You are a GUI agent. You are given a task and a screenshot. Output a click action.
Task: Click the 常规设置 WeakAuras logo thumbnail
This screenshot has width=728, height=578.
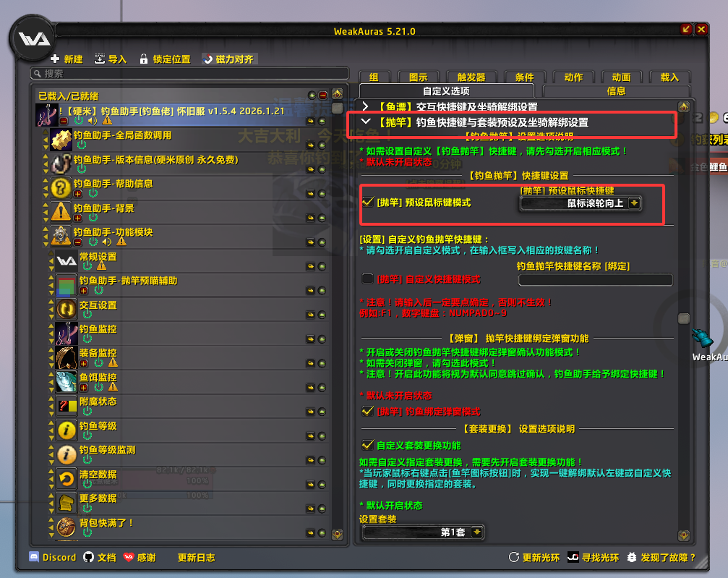[x=67, y=261]
